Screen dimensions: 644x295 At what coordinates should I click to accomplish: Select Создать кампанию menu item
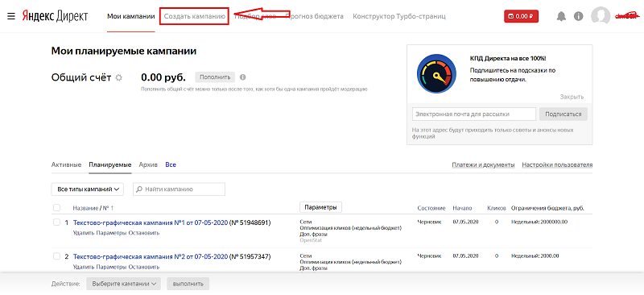(x=194, y=16)
